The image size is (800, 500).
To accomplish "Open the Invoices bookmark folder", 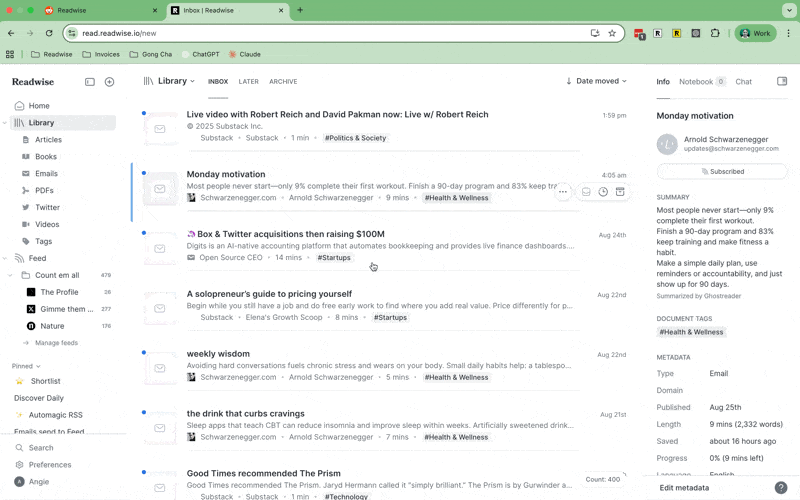I will tap(101, 54).
